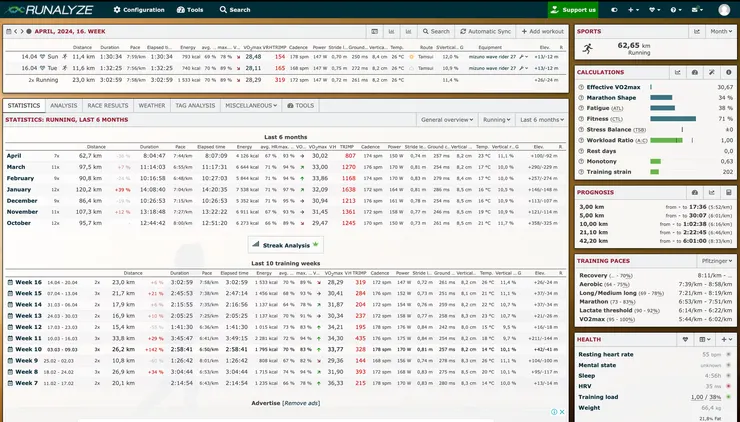Click the Remove ads link
The image size is (740, 422).
click(x=300, y=402)
